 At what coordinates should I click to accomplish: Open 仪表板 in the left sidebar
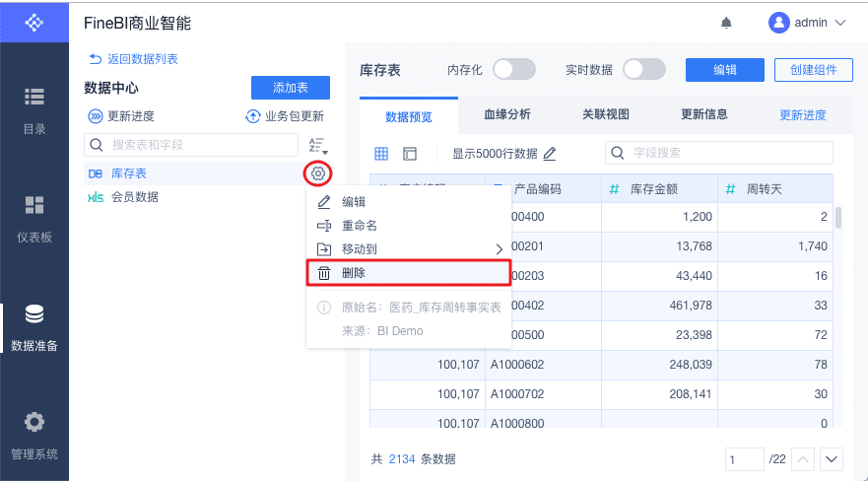tap(34, 218)
